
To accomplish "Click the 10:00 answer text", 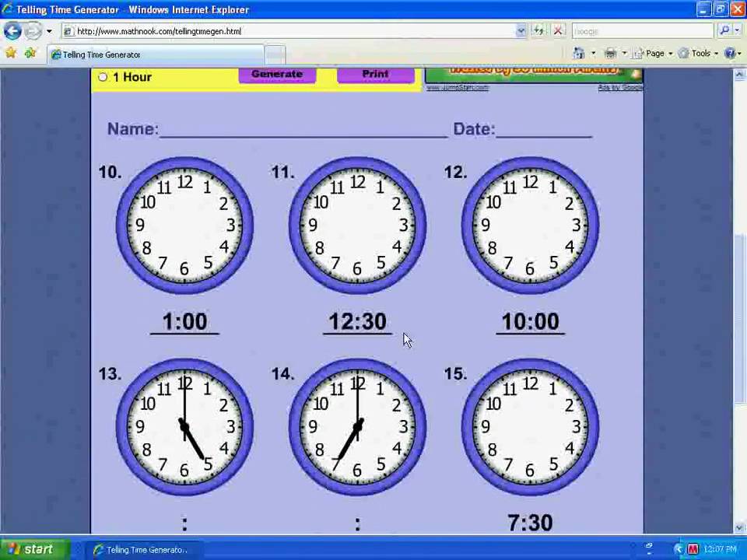I will (x=530, y=321).
